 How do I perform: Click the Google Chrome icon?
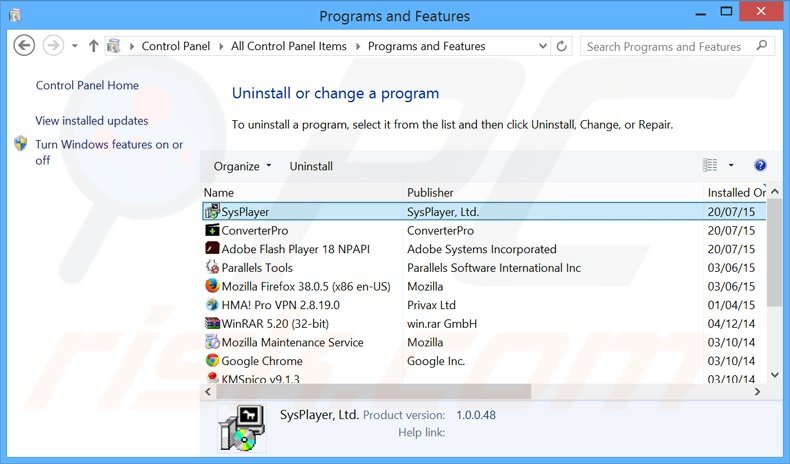[212, 361]
